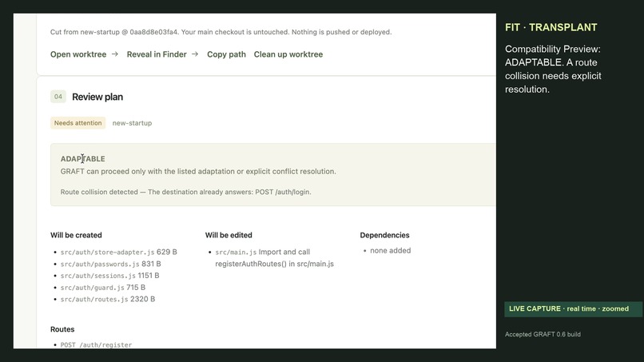This screenshot has height=362, width=644.
Task: Click the Will be edited heading
Action: pos(229,235)
